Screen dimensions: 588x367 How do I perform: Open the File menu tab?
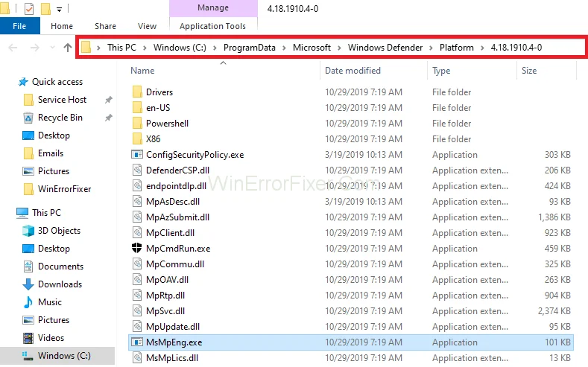(20, 26)
